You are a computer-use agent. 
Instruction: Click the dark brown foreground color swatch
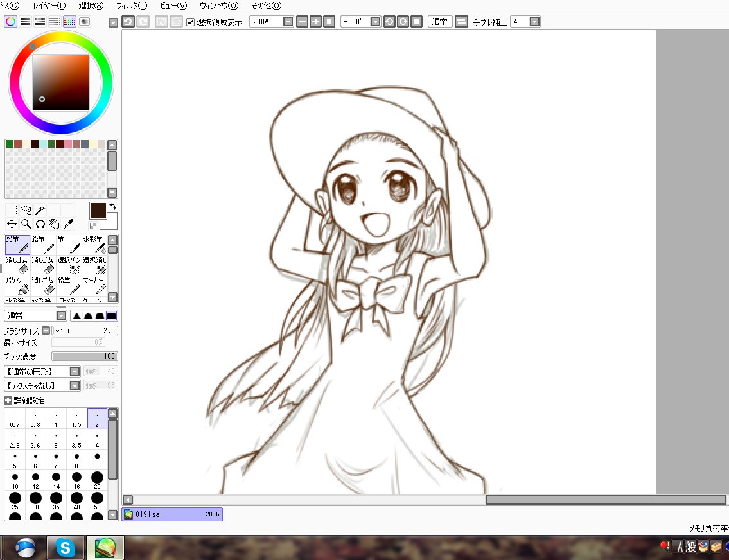98,210
